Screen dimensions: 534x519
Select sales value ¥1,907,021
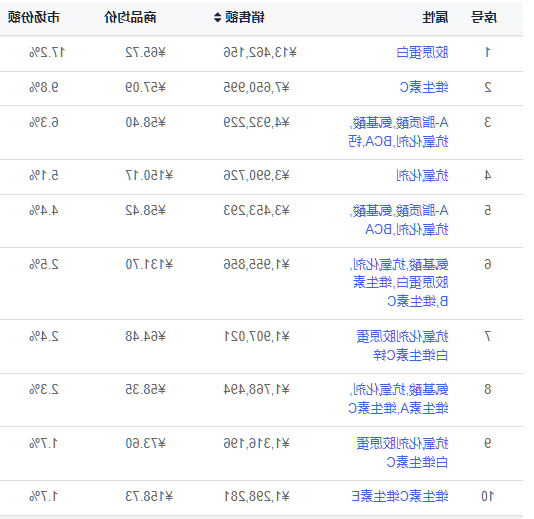pyautogui.click(x=256, y=336)
